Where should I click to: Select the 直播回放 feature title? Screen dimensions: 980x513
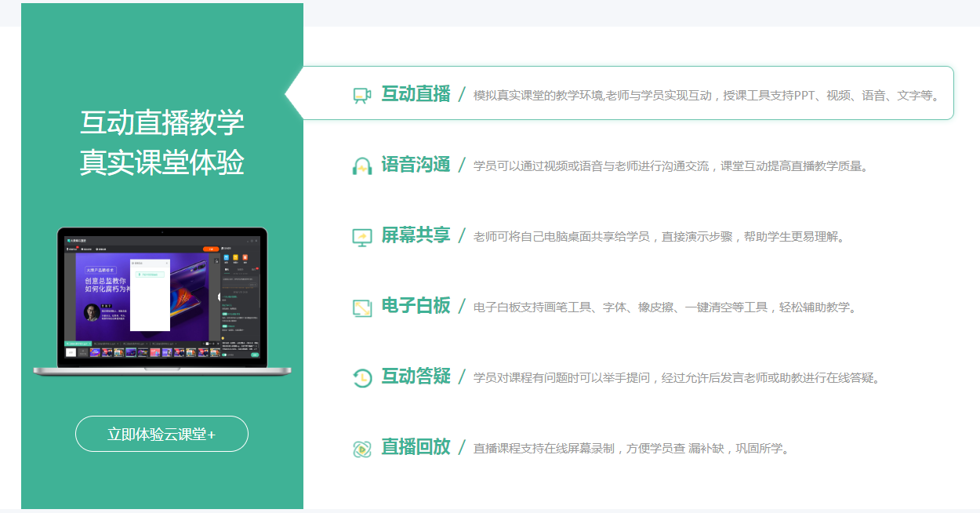(416, 447)
